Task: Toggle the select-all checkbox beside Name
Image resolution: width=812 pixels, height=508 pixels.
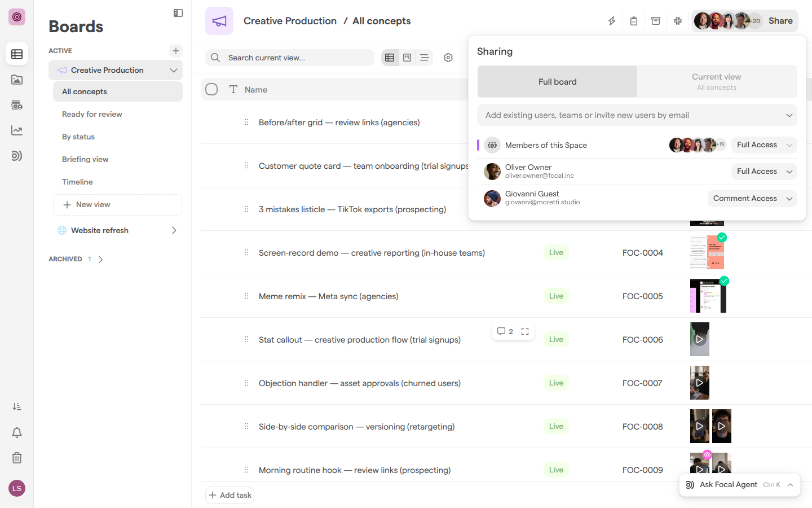Action: pyautogui.click(x=211, y=89)
